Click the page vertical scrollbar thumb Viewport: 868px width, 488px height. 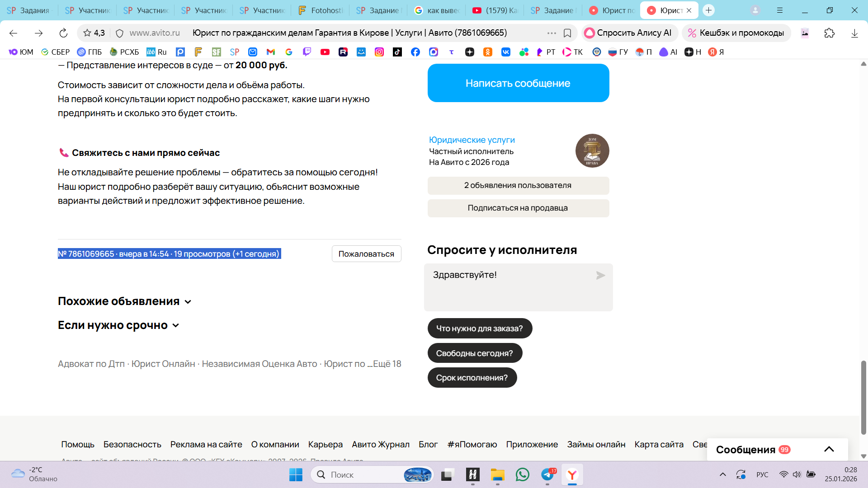tap(863, 398)
